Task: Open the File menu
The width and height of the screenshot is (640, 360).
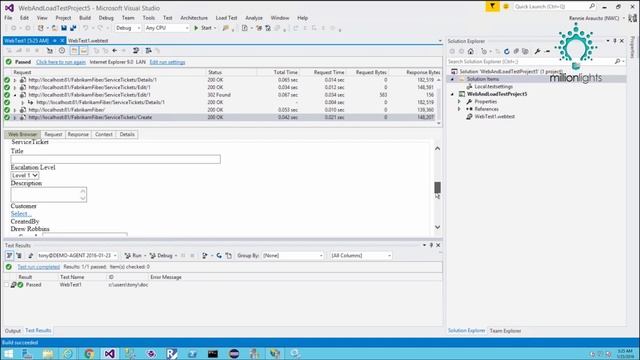Action: [8, 18]
